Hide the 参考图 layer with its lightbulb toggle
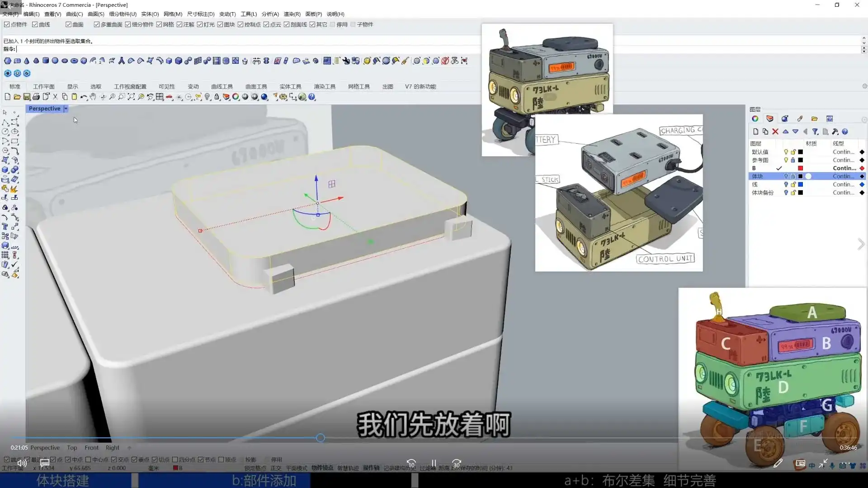Screen dimensions: 868x488 tap(786, 160)
